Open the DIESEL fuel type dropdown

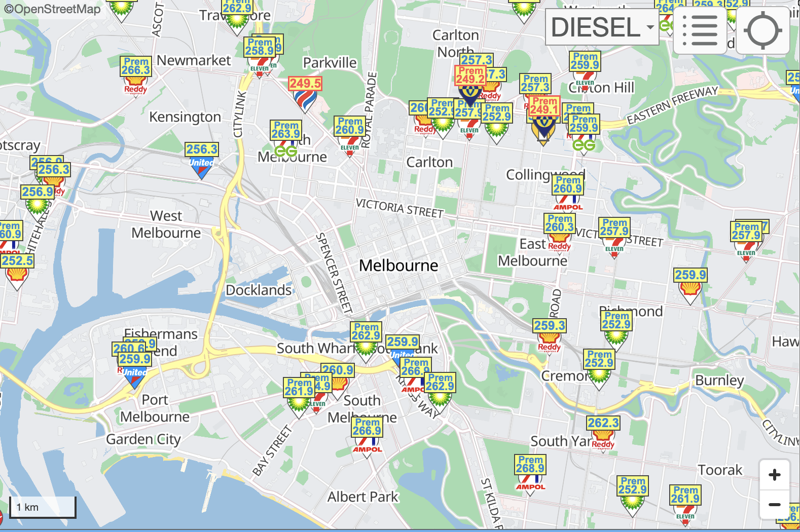pyautogui.click(x=602, y=27)
